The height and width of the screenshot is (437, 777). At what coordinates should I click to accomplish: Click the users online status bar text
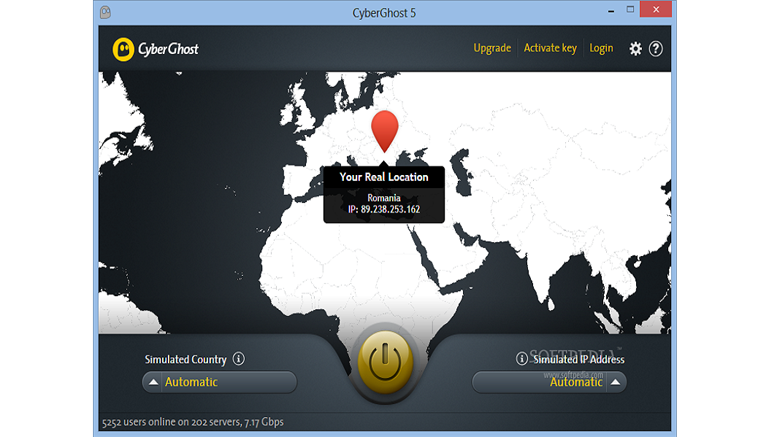tap(193, 422)
